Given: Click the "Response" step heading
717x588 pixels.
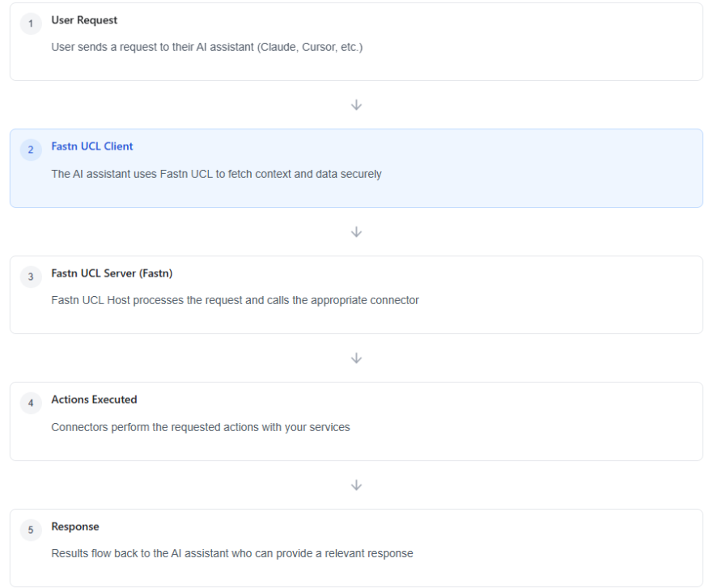Looking at the screenshot, I should click(75, 527).
